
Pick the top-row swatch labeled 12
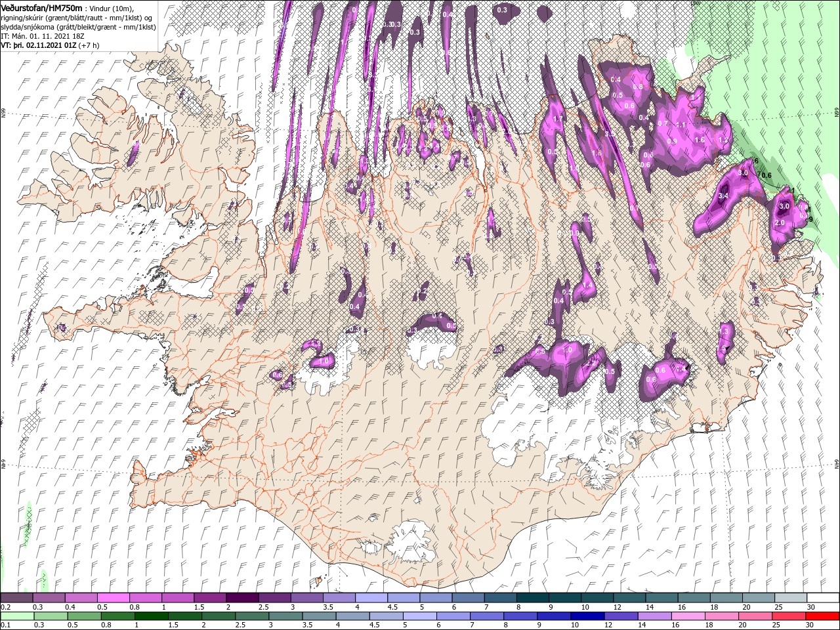[630, 598]
